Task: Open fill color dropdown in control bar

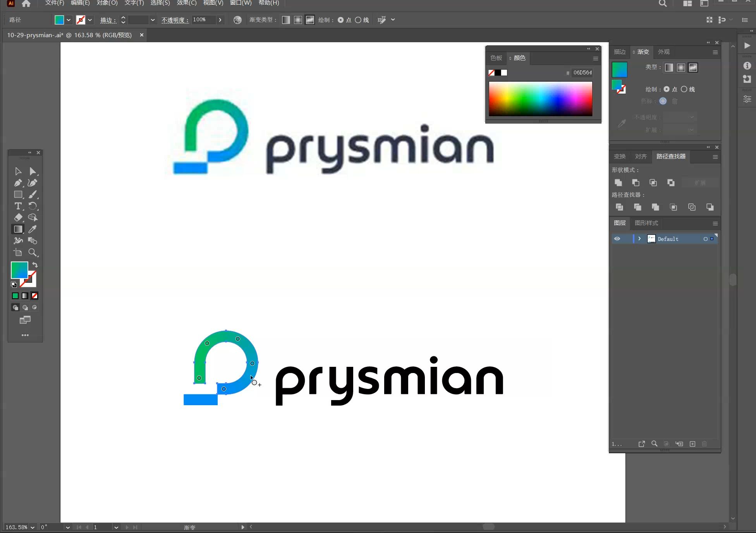Action: (69, 20)
